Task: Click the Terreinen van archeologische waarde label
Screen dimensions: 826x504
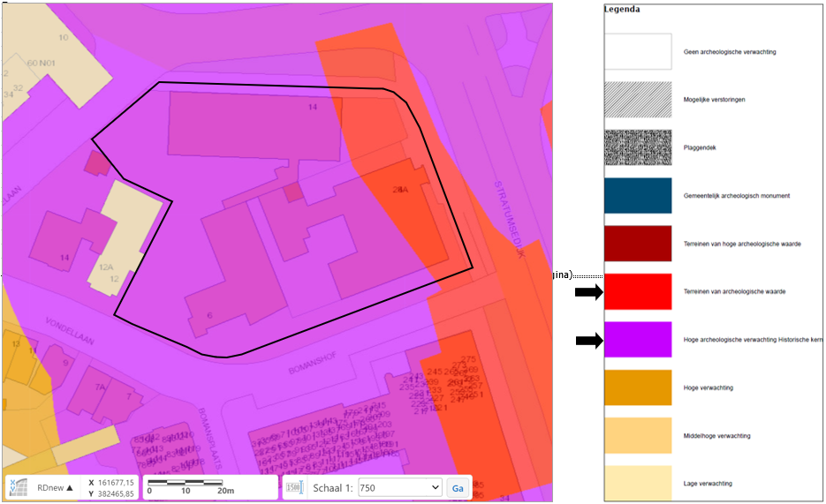Action: click(734, 292)
